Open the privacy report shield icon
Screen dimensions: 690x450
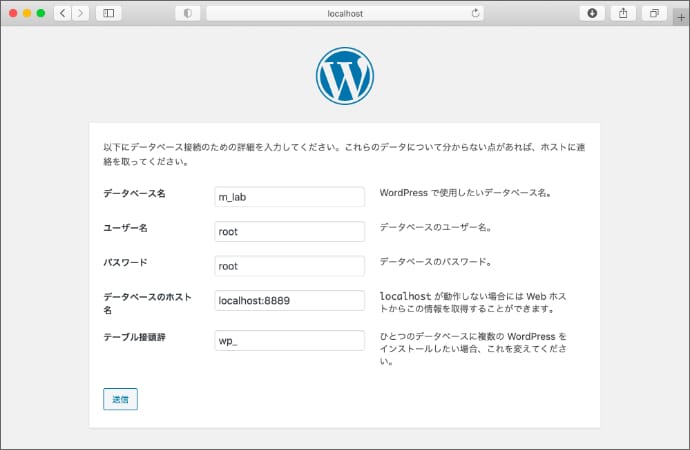point(187,13)
